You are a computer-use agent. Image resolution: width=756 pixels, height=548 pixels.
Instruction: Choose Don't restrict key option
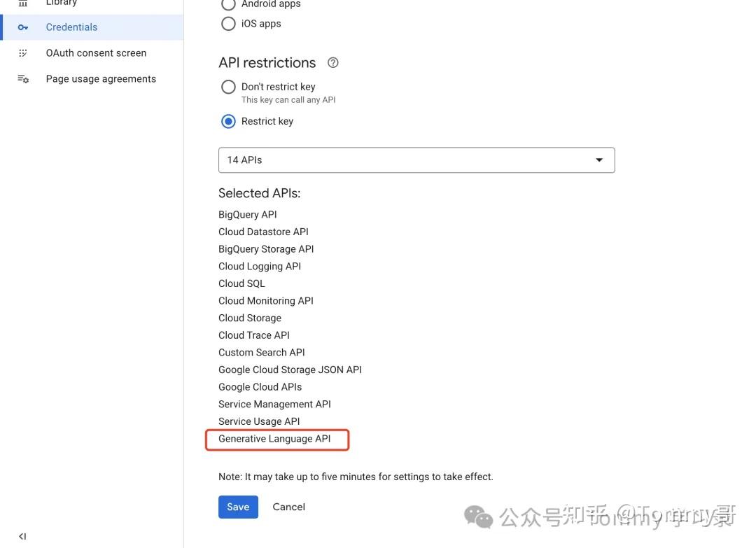(228, 87)
